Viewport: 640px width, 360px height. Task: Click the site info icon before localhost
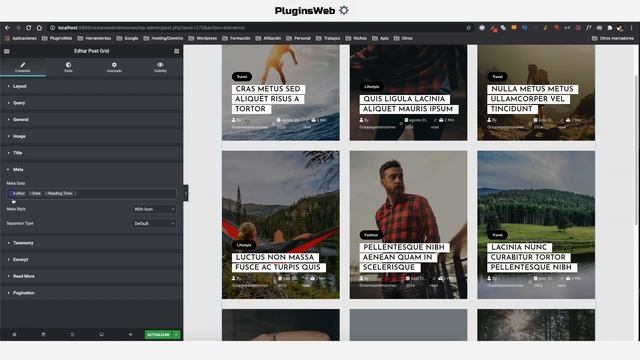(x=53, y=28)
